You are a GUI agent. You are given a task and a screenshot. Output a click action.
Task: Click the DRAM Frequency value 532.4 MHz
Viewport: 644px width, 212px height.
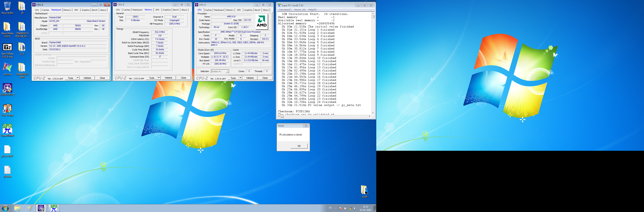(160, 32)
